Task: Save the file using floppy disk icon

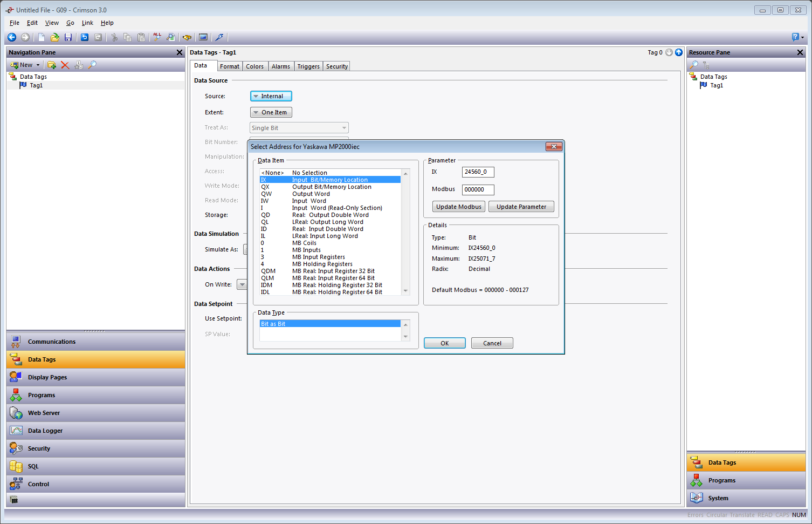Action: (x=68, y=37)
